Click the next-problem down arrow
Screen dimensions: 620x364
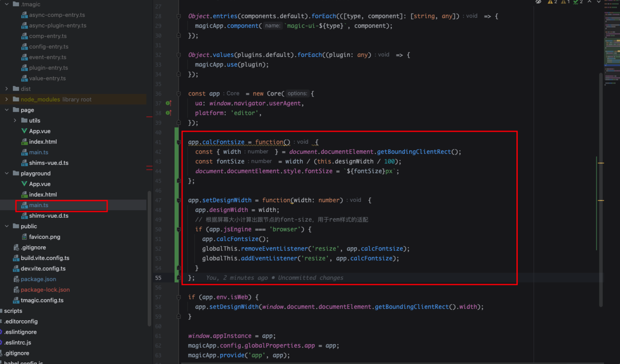[598, 2]
